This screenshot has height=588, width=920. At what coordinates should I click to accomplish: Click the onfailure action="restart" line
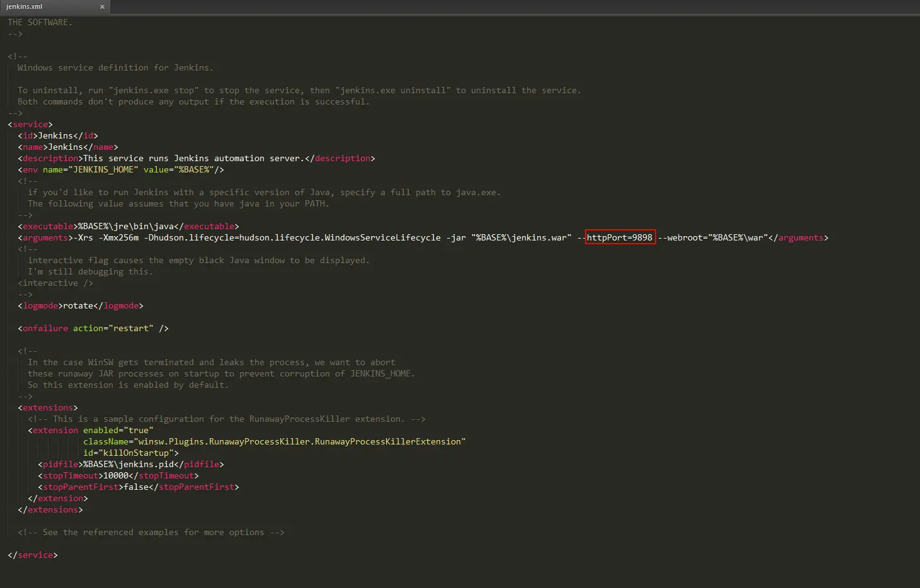click(93, 328)
